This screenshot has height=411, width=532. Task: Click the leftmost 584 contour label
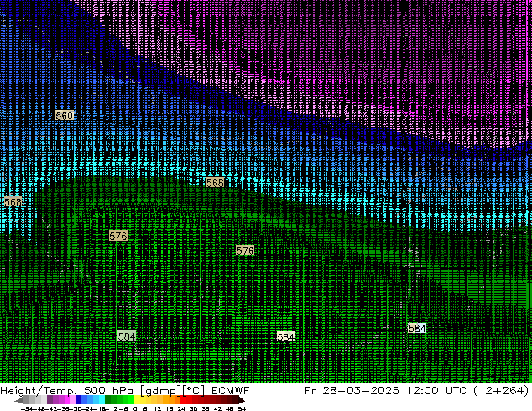point(127,336)
